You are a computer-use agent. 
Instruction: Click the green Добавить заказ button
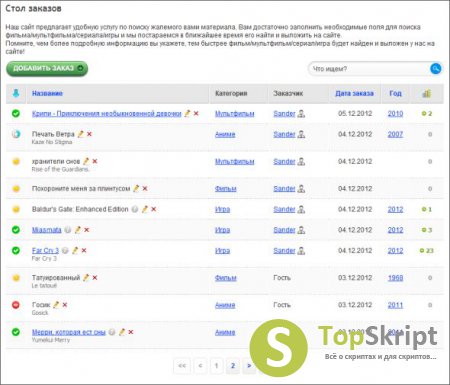click(x=47, y=68)
